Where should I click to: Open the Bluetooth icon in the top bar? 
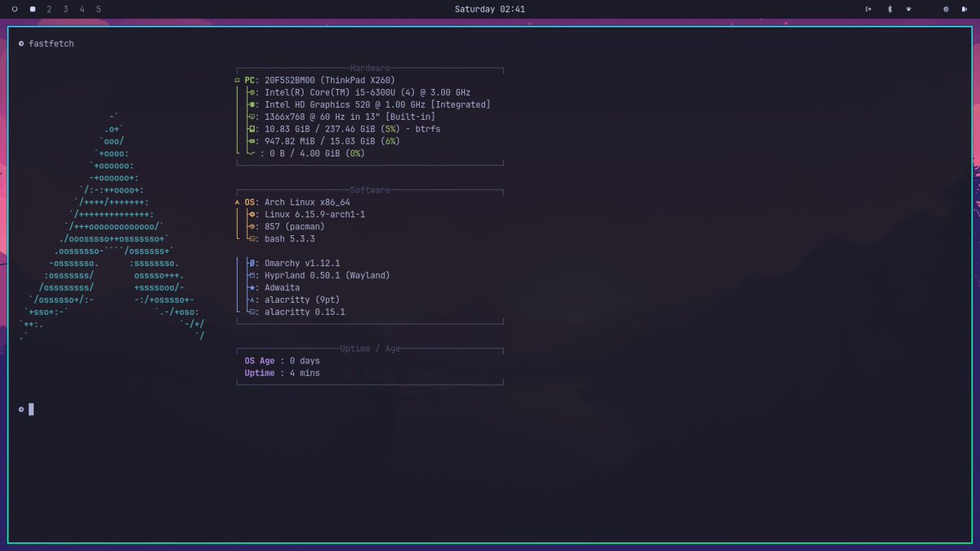click(889, 9)
